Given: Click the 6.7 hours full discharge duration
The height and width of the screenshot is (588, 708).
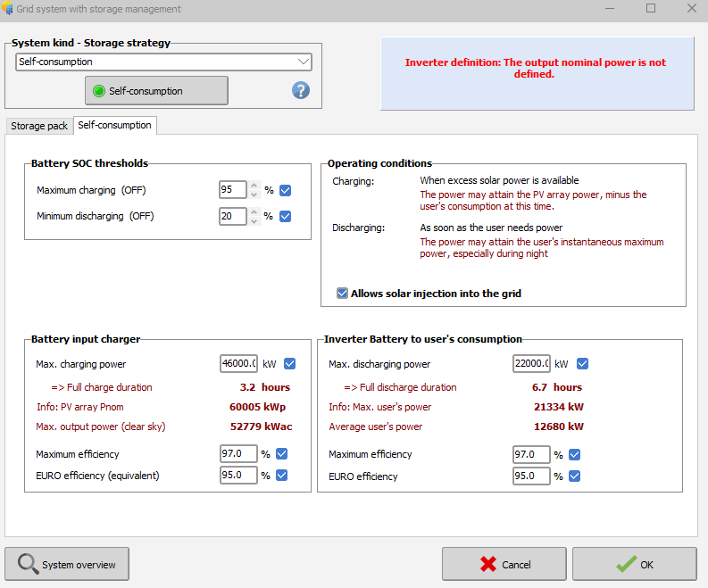Looking at the screenshot, I should 557,387.
